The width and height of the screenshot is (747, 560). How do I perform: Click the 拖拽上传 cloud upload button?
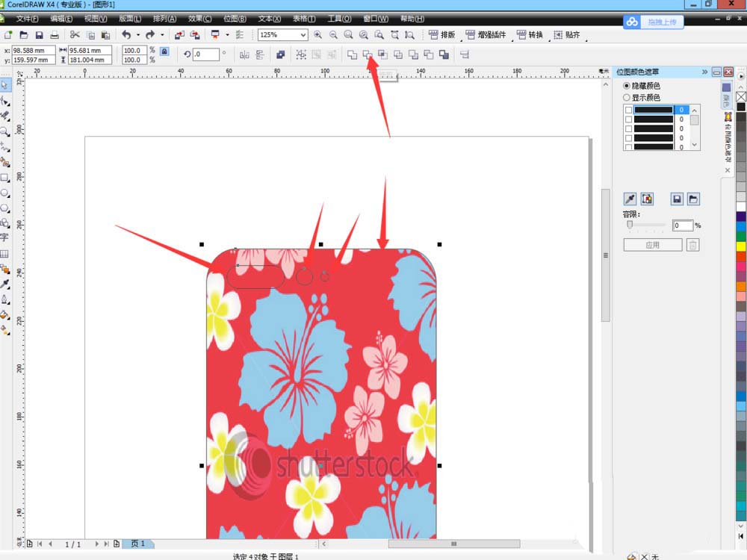(x=653, y=22)
